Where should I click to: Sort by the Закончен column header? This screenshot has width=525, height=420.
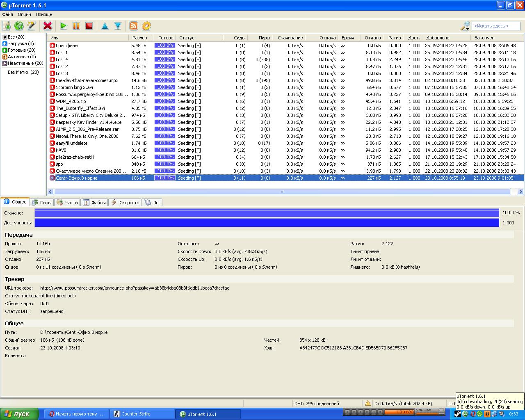tap(498, 38)
